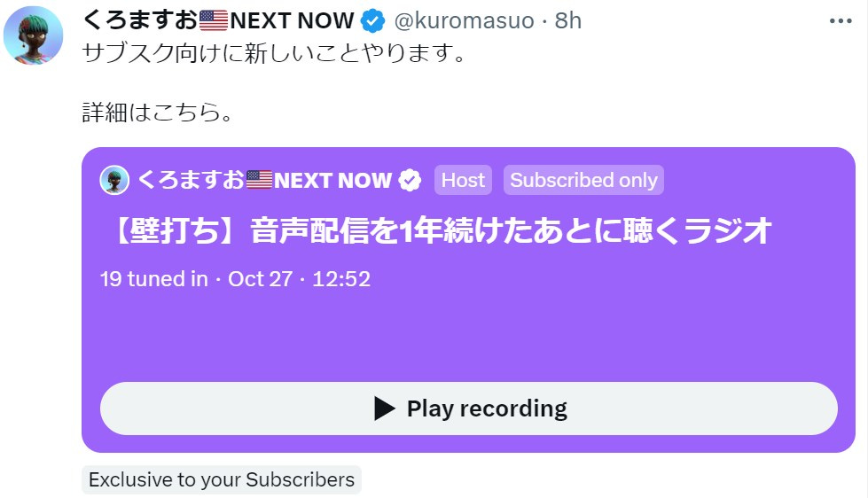Screen dimensions: 868x498
Task: Click the Subscribed only badge
Action: click(583, 180)
